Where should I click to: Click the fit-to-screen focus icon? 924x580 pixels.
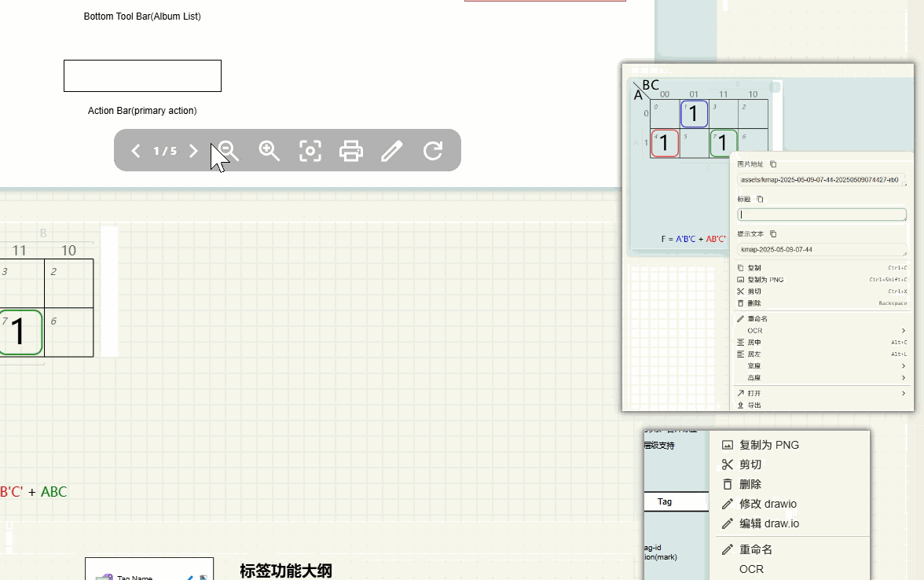pyautogui.click(x=310, y=150)
